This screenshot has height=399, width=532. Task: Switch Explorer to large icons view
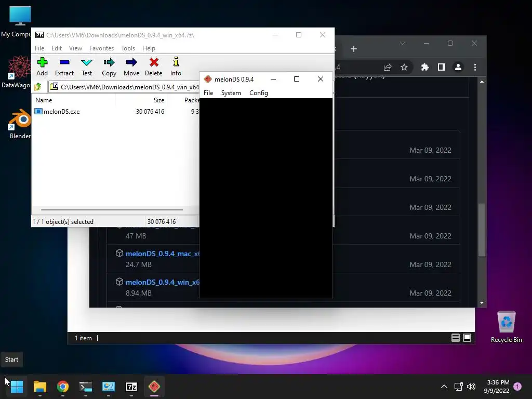(x=467, y=338)
